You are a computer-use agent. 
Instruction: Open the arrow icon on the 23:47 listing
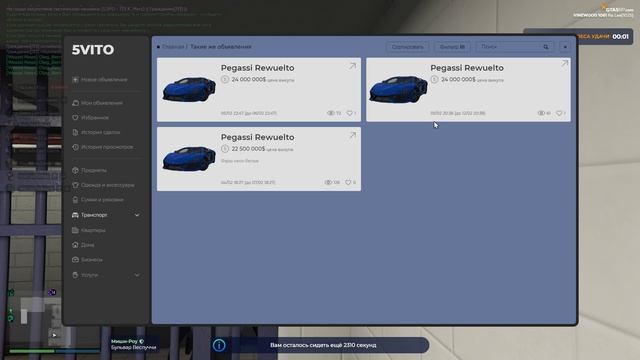point(352,66)
